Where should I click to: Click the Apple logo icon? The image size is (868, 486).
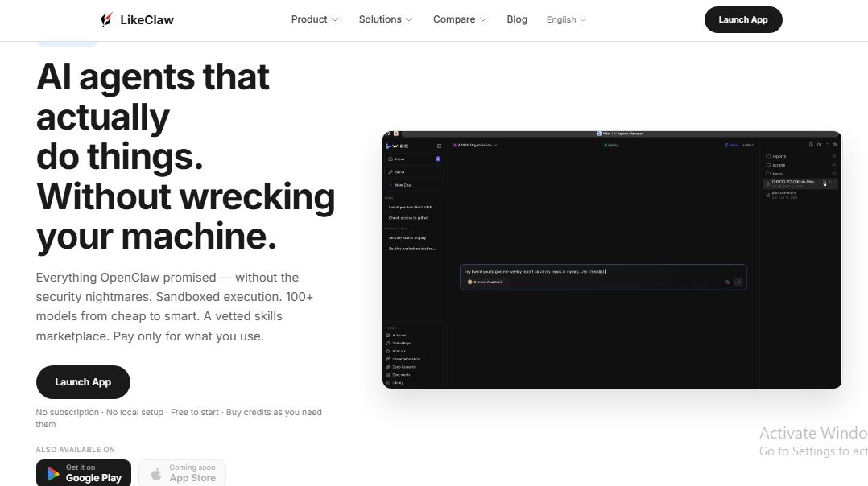coord(156,474)
